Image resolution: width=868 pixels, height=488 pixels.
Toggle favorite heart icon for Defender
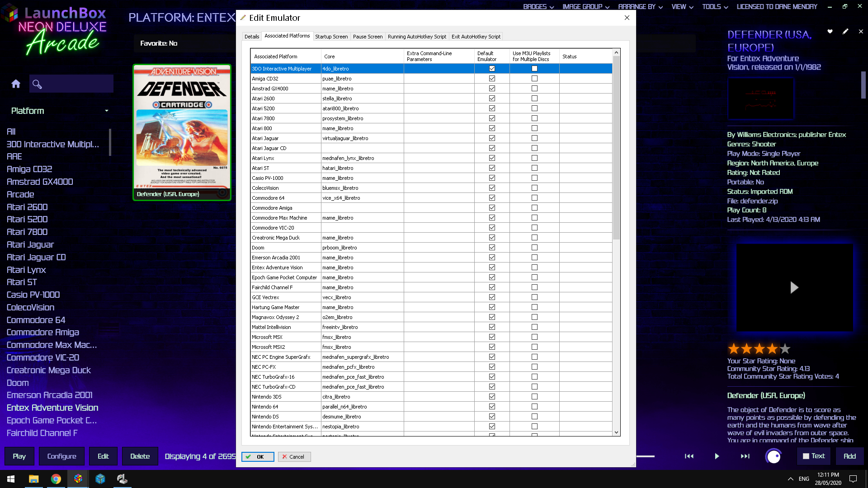(x=830, y=32)
